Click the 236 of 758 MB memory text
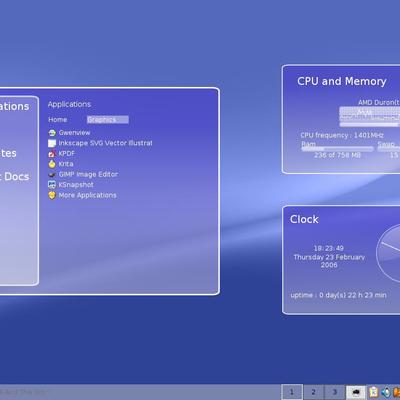Image resolution: width=400 pixels, height=400 pixels. pyautogui.click(x=337, y=155)
